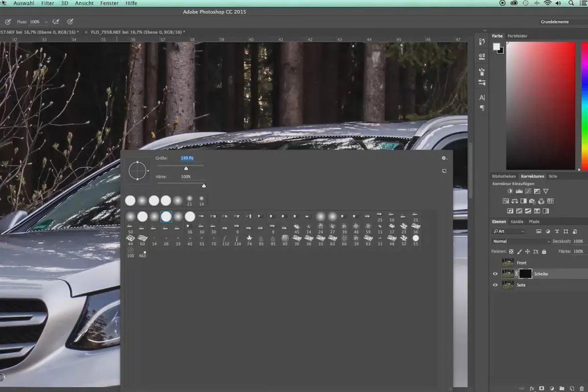Hide the Scheibe layer
Viewport: 588px width, 392px height.
point(495,274)
